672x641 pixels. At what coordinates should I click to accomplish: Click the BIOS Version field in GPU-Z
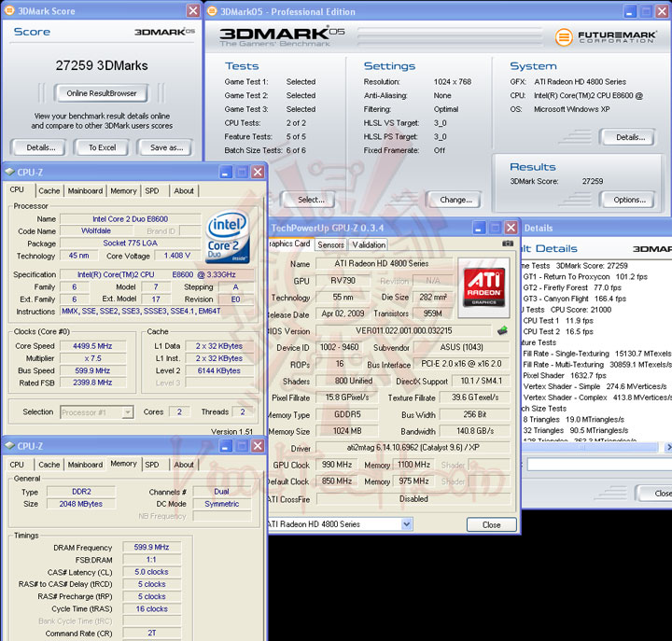point(404,331)
